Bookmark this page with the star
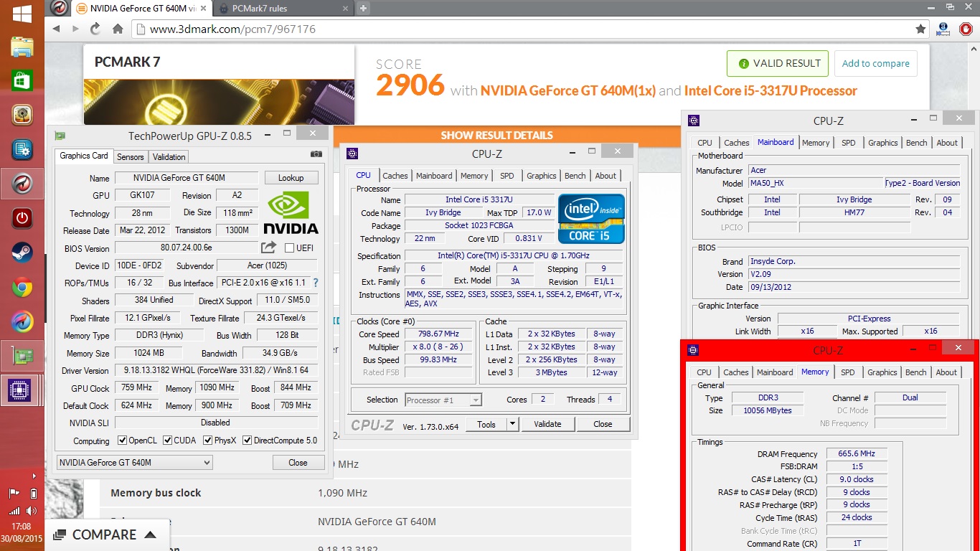The width and height of the screenshot is (980, 551). [x=920, y=29]
